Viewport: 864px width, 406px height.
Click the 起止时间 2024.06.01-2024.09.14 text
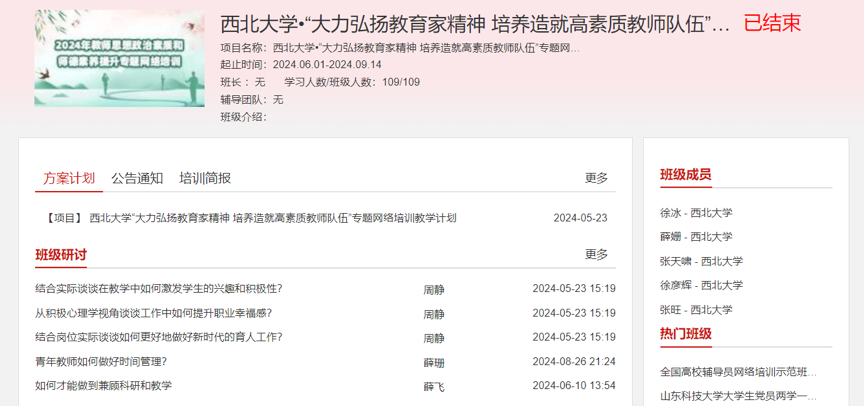pos(301,64)
